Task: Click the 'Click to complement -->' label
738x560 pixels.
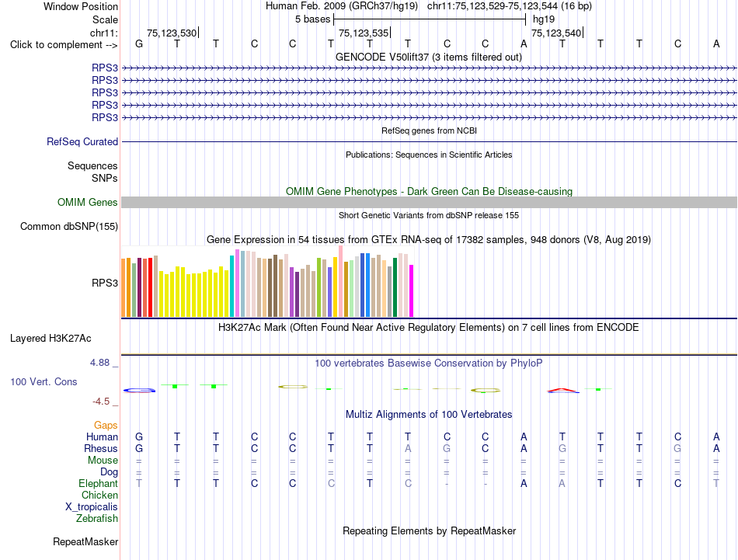Action: (x=64, y=45)
